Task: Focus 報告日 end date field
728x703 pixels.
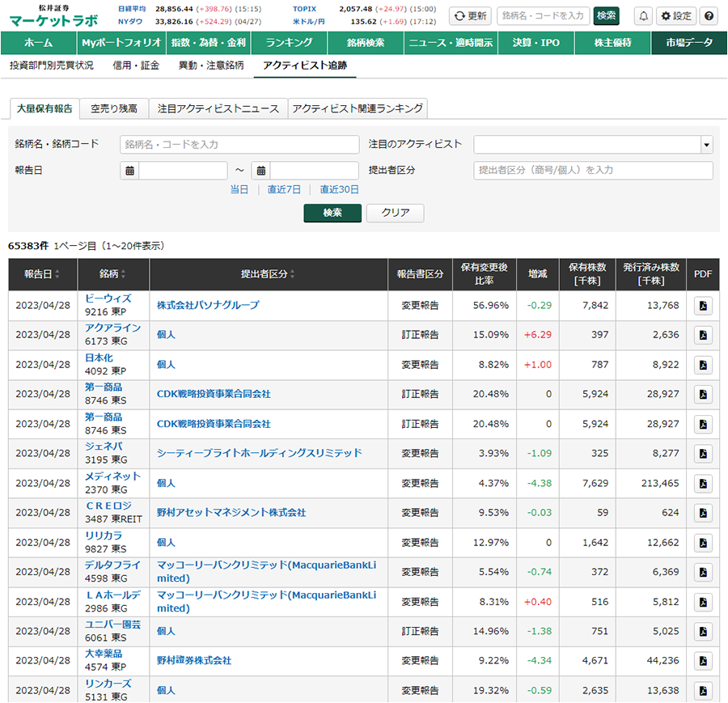Action: tap(315, 171)
